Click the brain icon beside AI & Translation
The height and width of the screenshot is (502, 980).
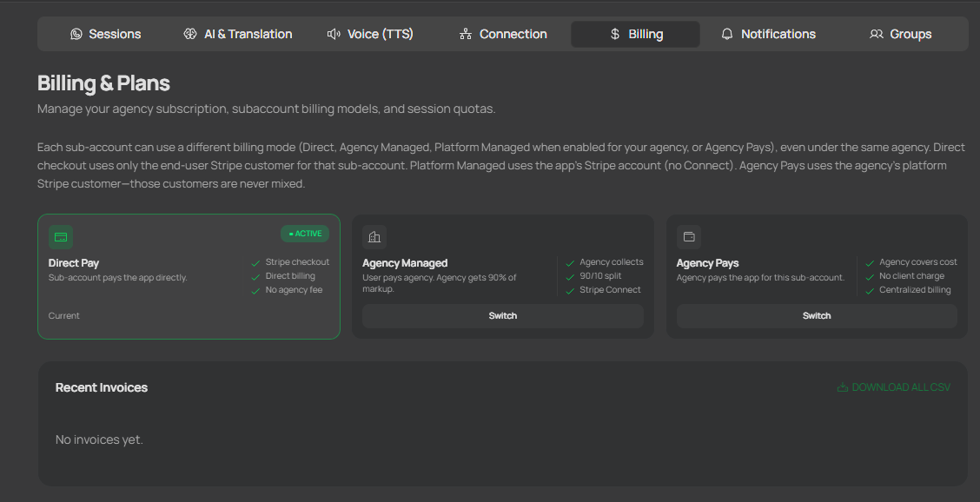(x=190, y=35)
